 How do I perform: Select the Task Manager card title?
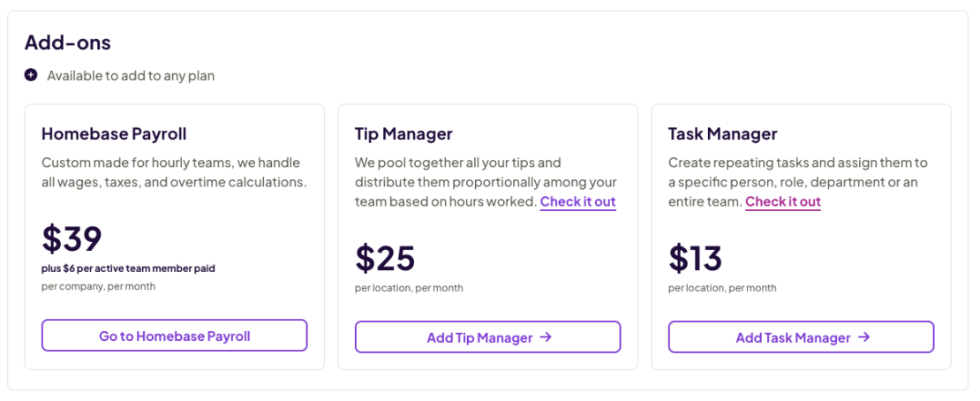coord(722,134)
